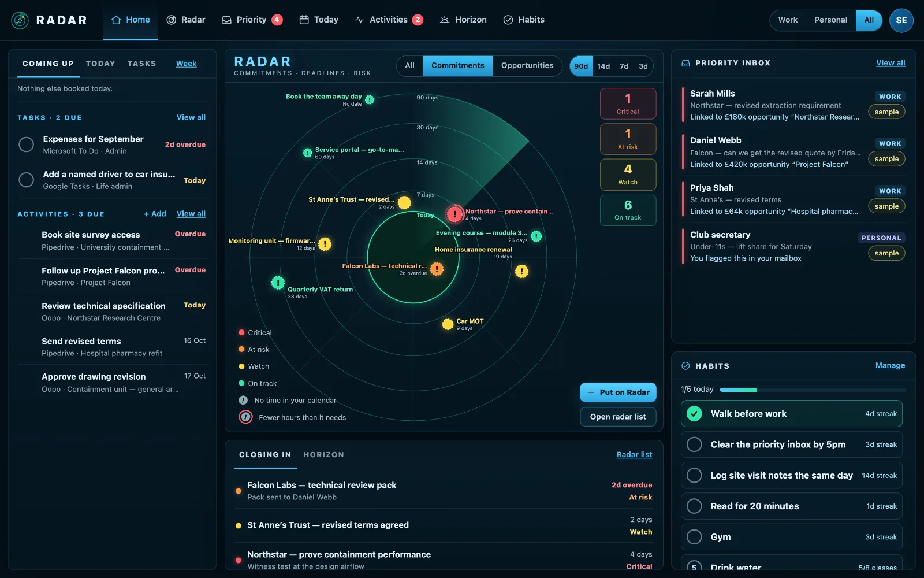Click the Habits panel checkmark icon
This screenshot has width=924, height=578.
(685, 366)
